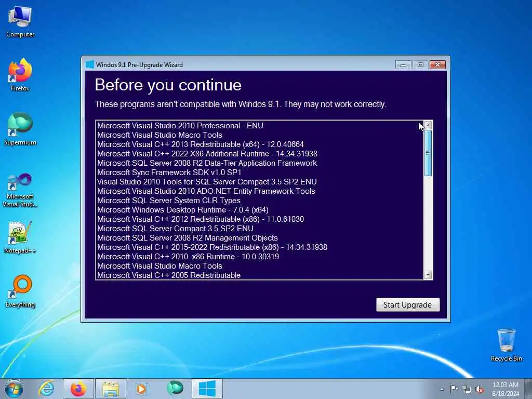Viewport: 532px width, 399px height.
Task: Click the 'Windos 9.1 Pre-Upgrade Wizard' title text
Action: (139, 65)
